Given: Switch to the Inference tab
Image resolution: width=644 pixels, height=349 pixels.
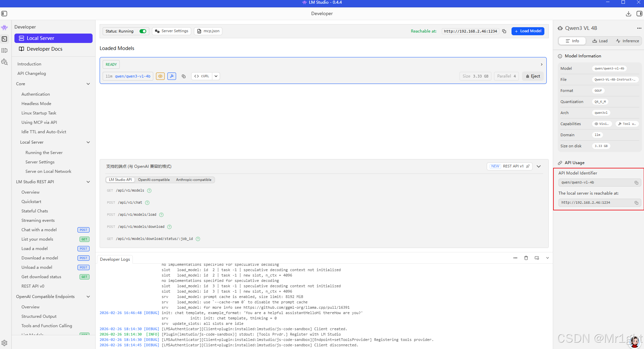Looking at the screenshot, I should point(627,41).
